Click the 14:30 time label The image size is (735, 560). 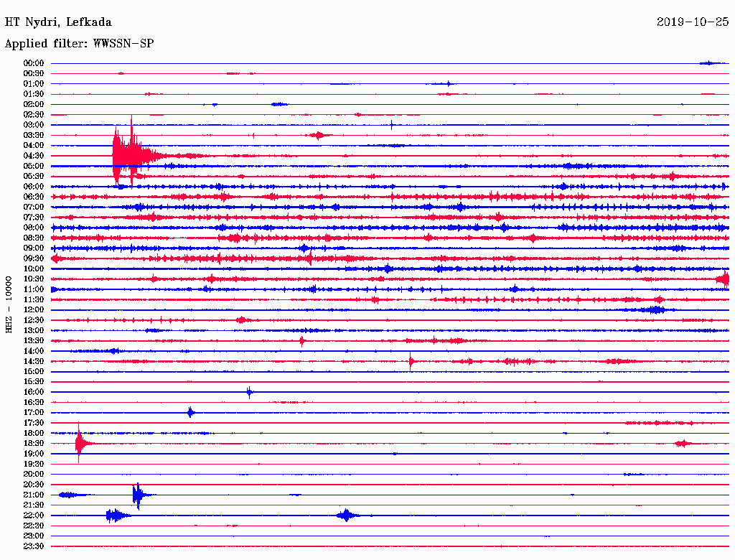point(33,361)
